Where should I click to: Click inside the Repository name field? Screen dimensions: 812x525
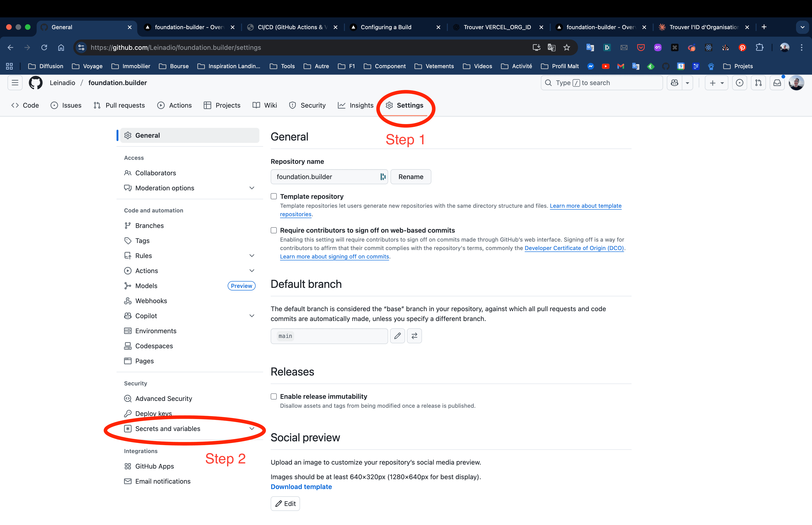pyautogui.click(x=324, y=176)
